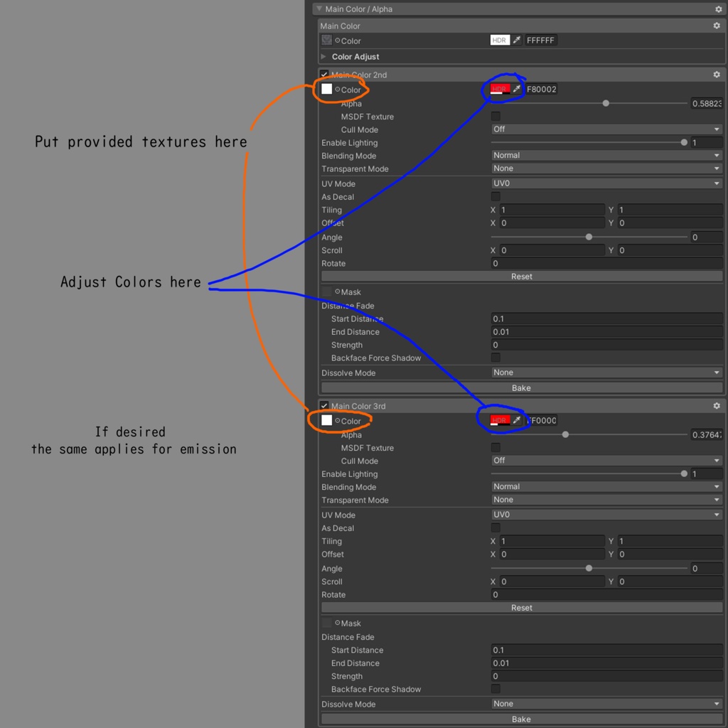Click Angle slider handle in Main Color 2nd
The height and width of the screenshot is (728, 728).
[x=589, y=237]
